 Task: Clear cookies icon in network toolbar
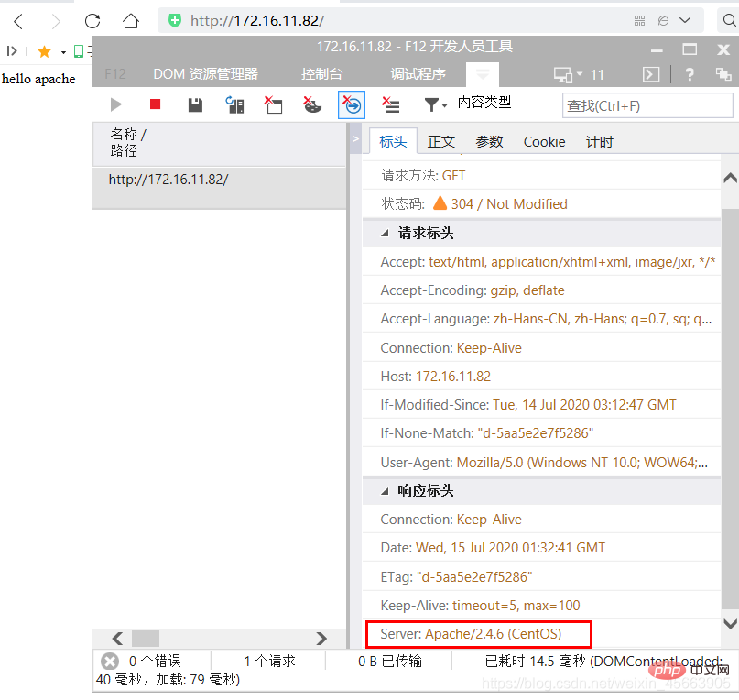pos(311,104)
